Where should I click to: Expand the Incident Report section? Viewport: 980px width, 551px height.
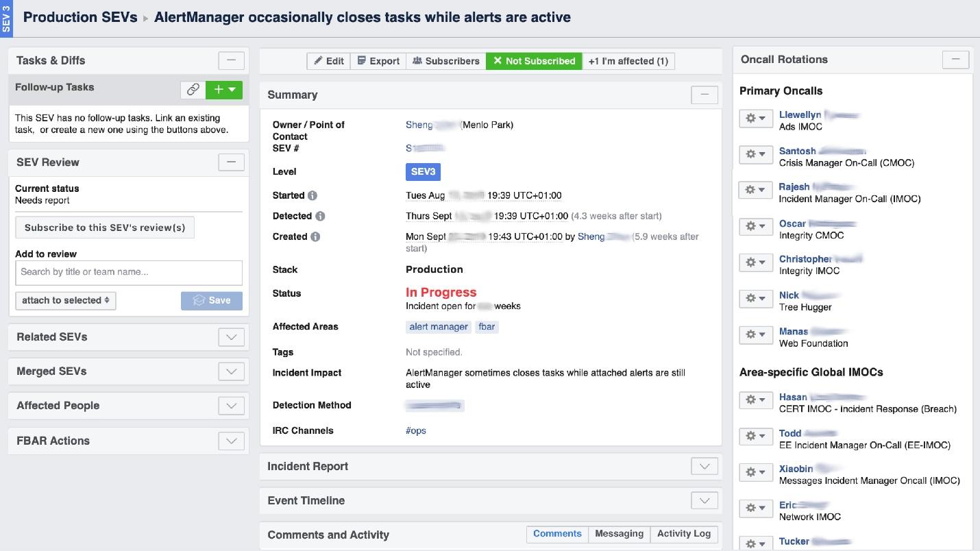[704, 466]
